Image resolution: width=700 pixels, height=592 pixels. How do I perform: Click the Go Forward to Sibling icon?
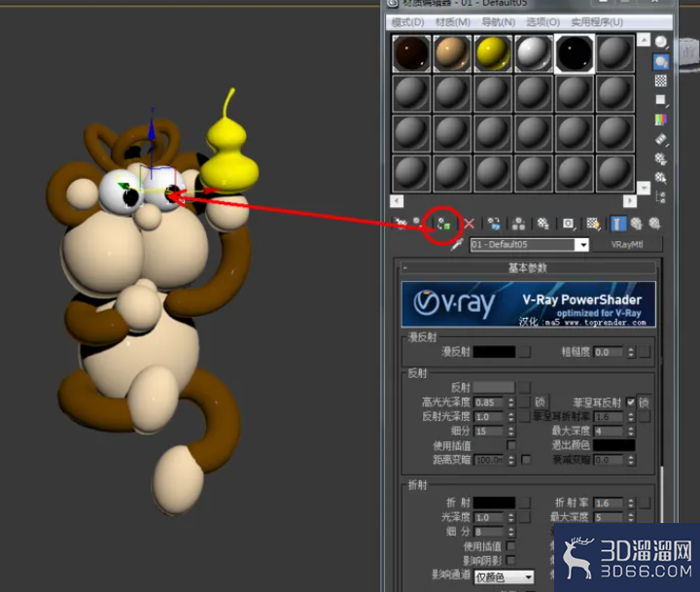(654, 224)
